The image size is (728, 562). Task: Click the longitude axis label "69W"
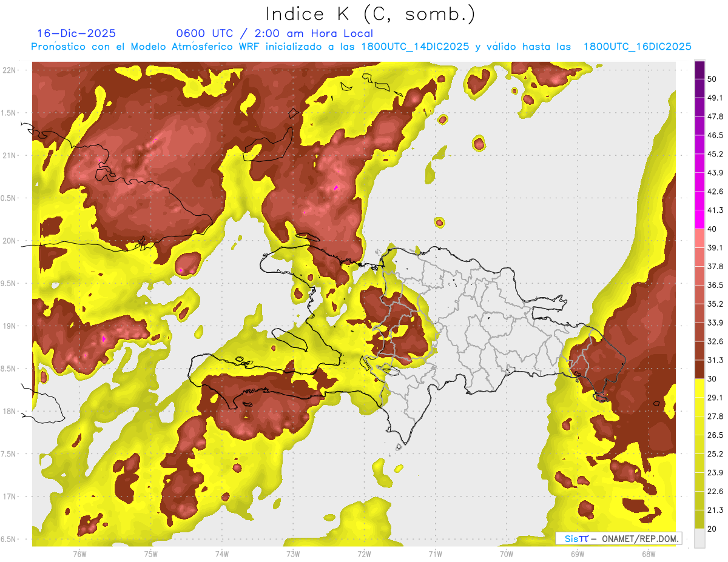pos(578,554)
